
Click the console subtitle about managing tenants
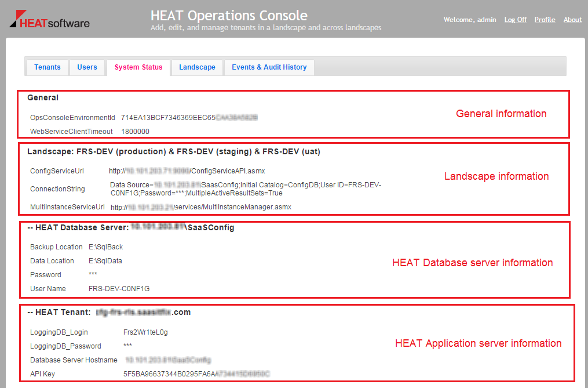click(266, 27)
